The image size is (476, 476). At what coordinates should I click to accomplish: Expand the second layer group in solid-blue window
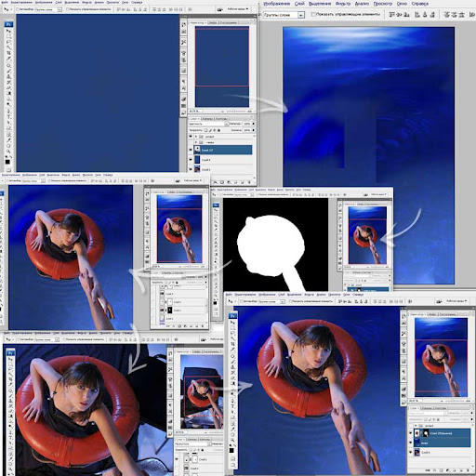196,142
